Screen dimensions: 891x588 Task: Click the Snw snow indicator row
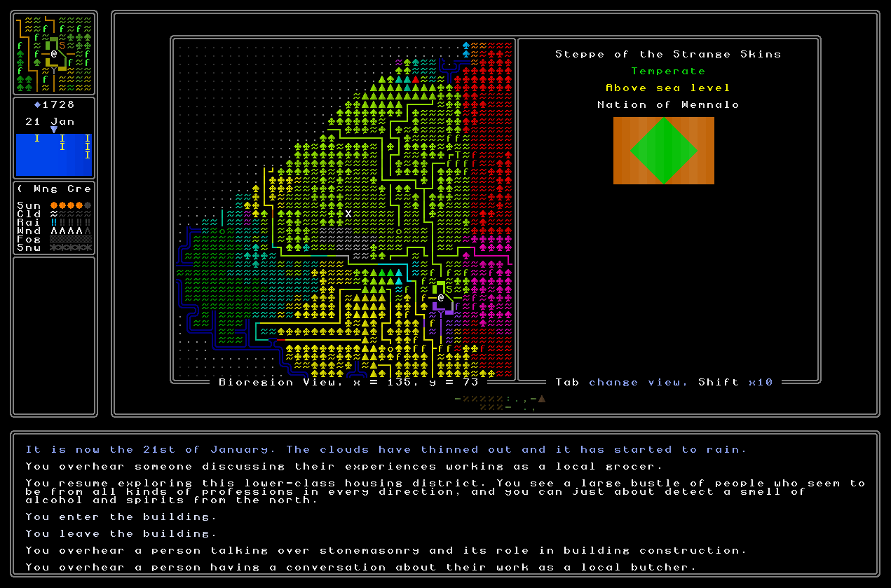click(x=70, y=247)
